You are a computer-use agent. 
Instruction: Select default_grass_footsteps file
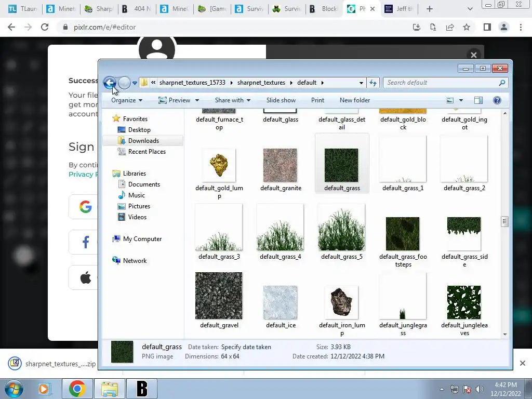pos(403,234)
